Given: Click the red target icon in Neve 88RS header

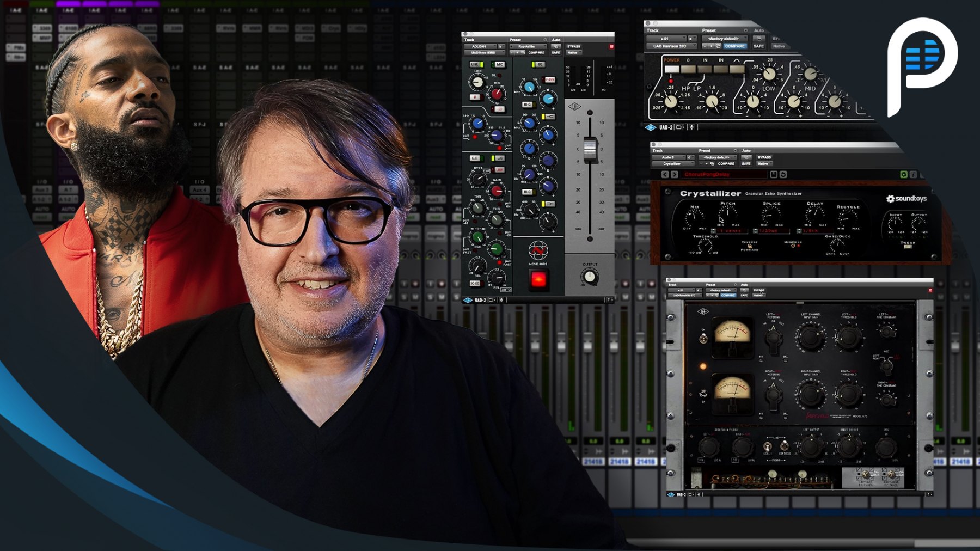Looking at the screenshot, I should [x=611, y=46].
